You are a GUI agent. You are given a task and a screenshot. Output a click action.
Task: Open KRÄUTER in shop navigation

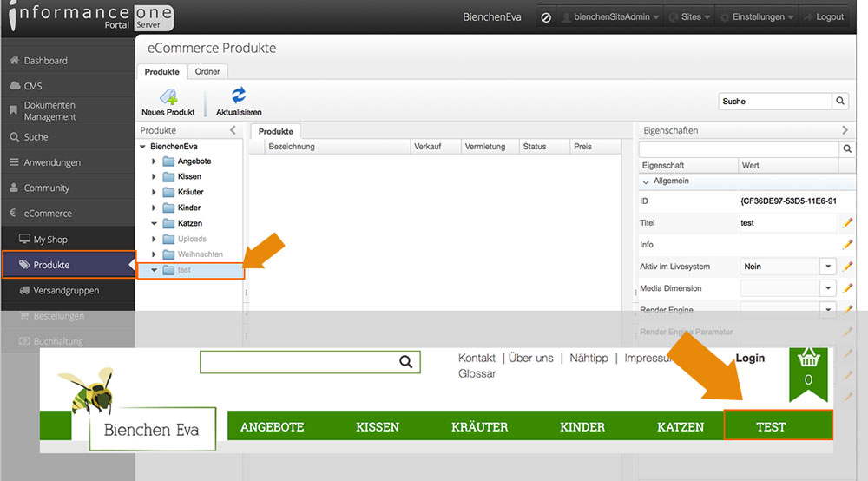pyautogui.click(x=479, y=427)
